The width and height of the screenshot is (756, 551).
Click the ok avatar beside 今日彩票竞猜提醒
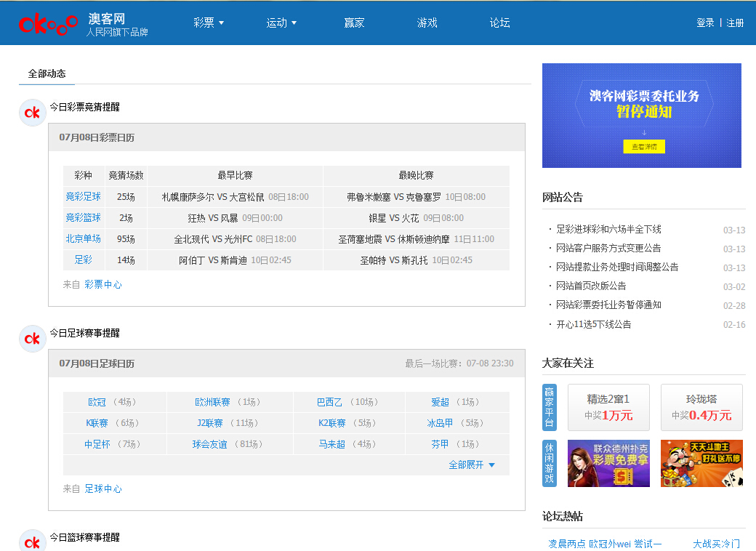point(32,113)
